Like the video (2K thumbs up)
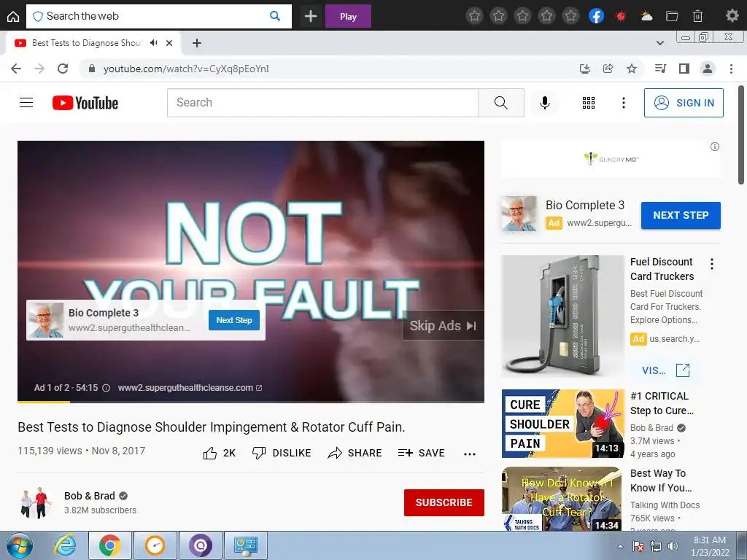Viewport: 747px width, 560px height. (220, 453)
